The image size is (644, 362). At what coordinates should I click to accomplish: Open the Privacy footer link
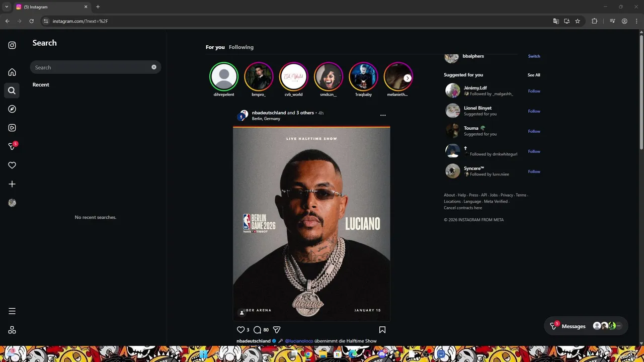click(507, 195)
